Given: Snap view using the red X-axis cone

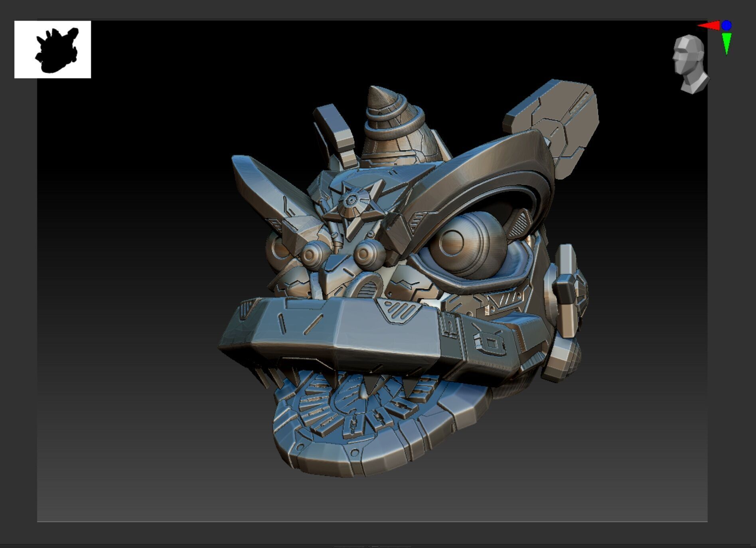Looking at the screenshot, I should [x=709, y=26].
